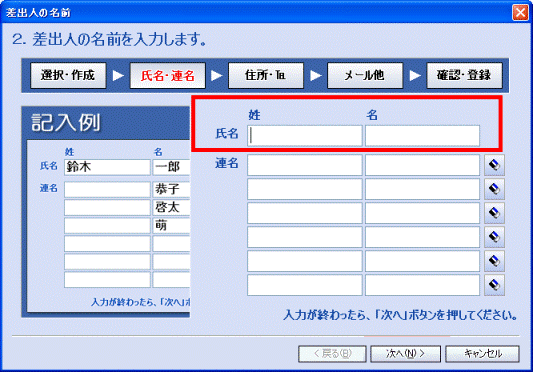Click the example 萌 name box
This screenshot has width=533, height=372.
pos(171,225)
